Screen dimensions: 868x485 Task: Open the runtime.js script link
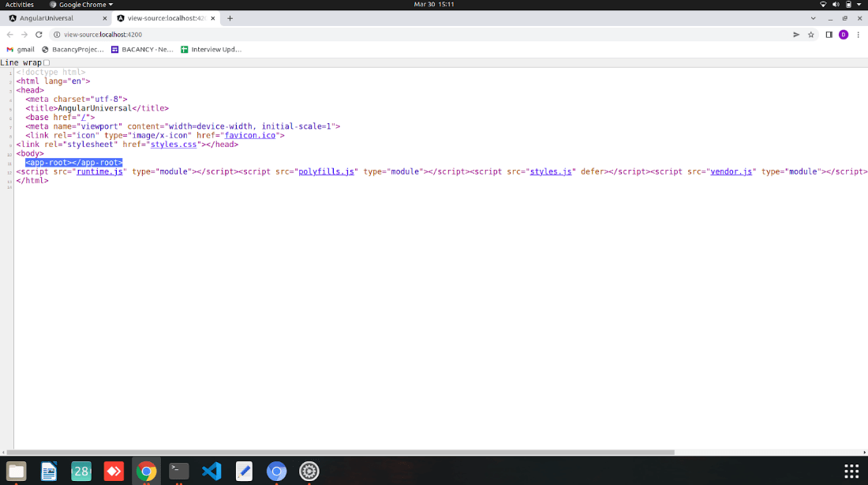(99, 171)
